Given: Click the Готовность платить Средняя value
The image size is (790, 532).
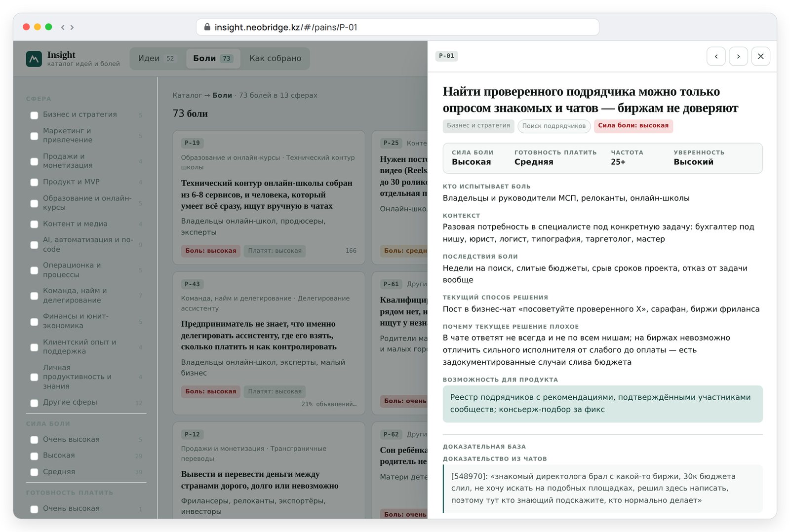Looking at the screenshot, I should point(534,162).
